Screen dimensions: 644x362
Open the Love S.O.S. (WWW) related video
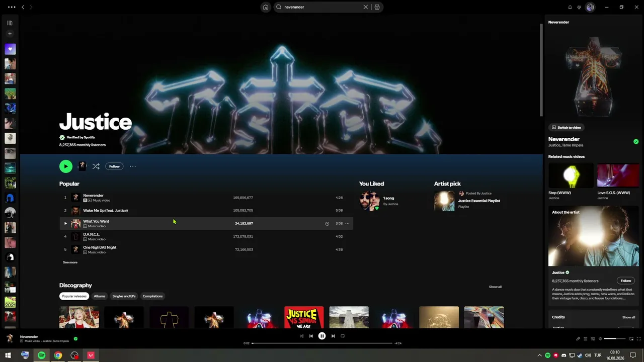(618, 175)
